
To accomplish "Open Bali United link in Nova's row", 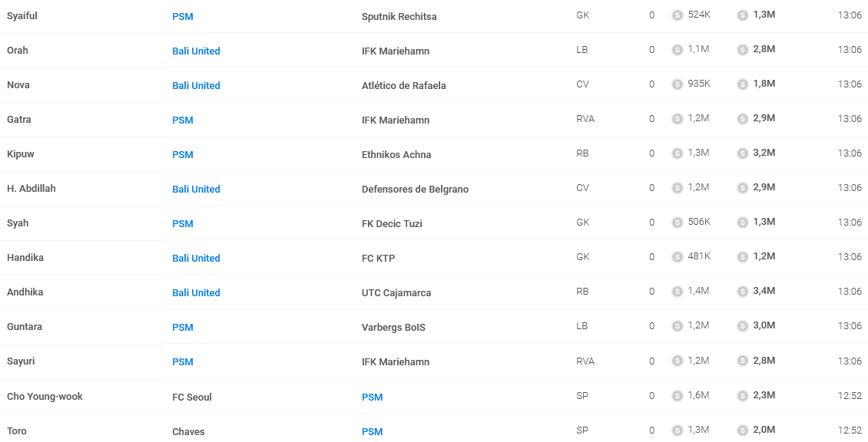I will coord(196,86).
